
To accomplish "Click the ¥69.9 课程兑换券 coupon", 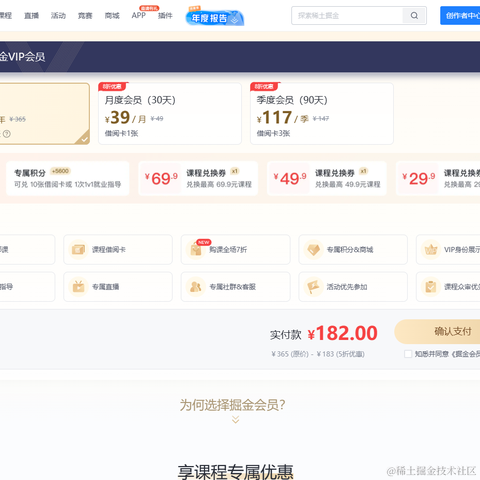I will (198, 178).
